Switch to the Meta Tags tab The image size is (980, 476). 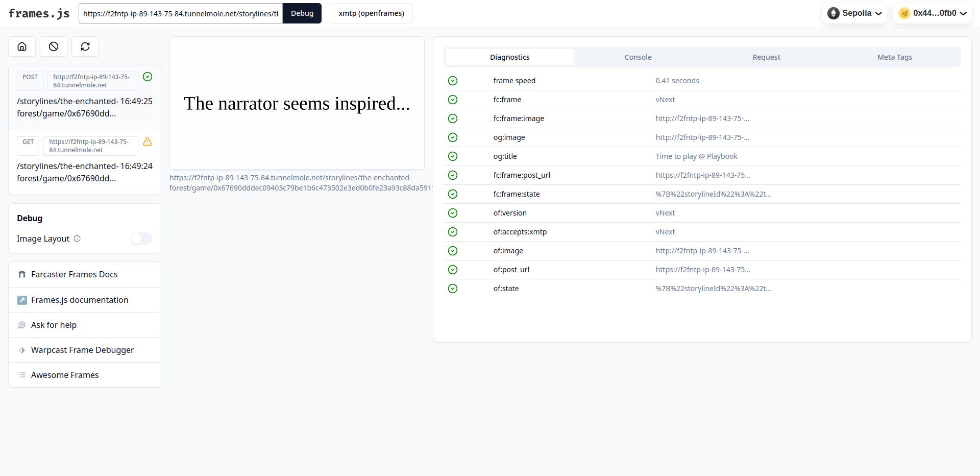click(895, 57)
